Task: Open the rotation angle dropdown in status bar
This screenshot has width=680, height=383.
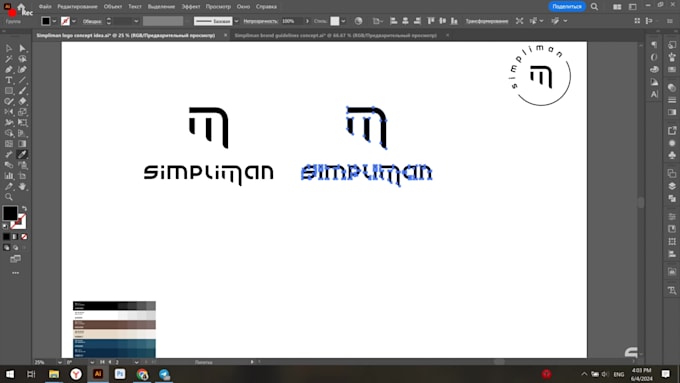Action: [x=92, y=362]
